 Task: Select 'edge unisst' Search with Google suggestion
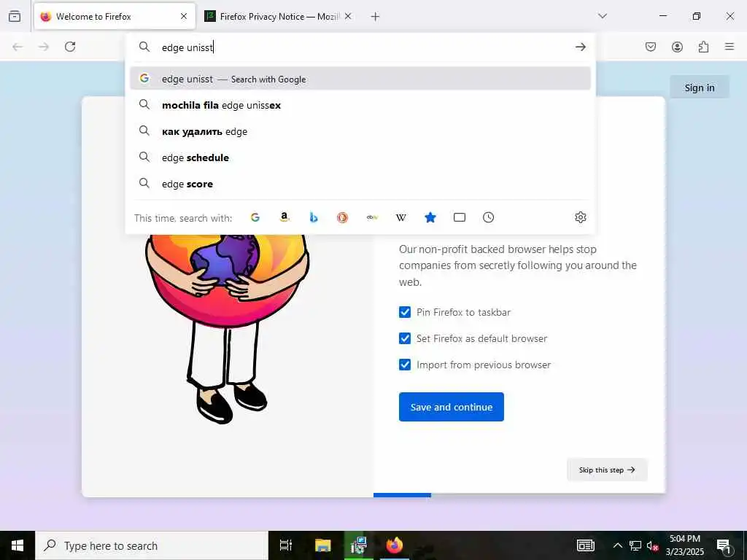tap(360, 79)
